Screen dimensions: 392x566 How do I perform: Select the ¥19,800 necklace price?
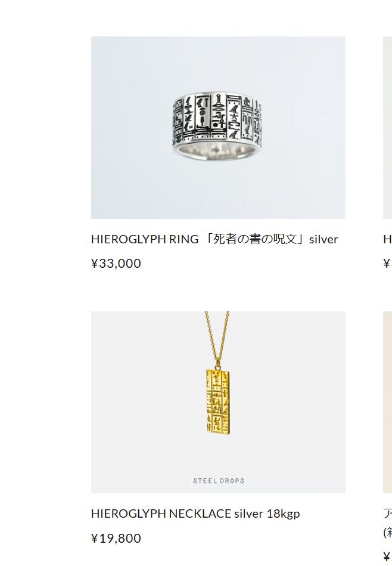point(116,538)
